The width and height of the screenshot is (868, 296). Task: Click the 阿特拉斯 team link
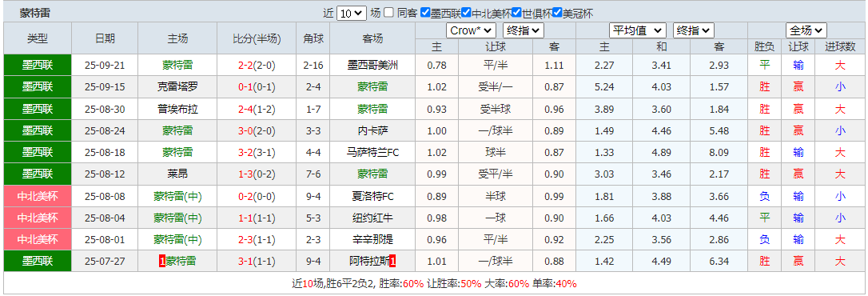pos(369,261)
